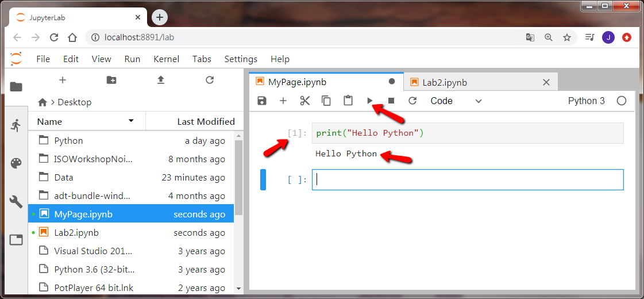Open the Code cell type dropdown
This screenshot has width=644, height=299.
tap(456, 101)
